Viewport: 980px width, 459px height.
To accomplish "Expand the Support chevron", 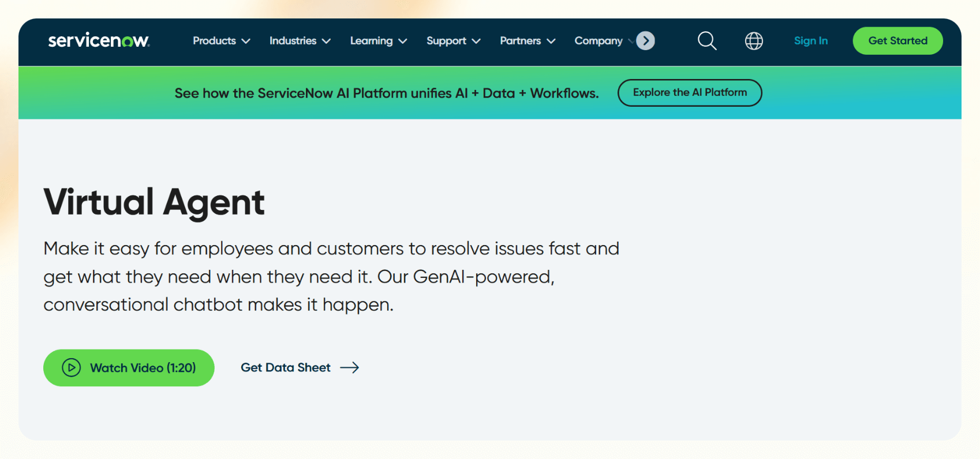I will pos(476,41).
